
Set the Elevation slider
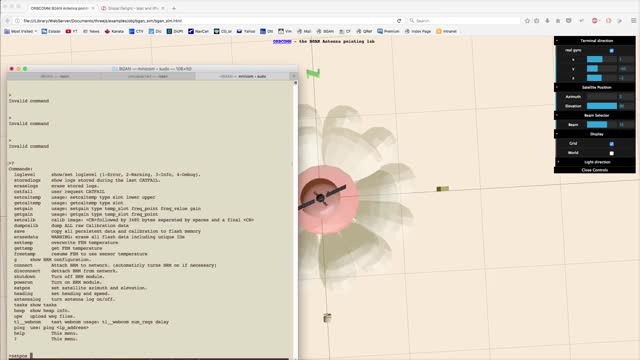point(602,106)
